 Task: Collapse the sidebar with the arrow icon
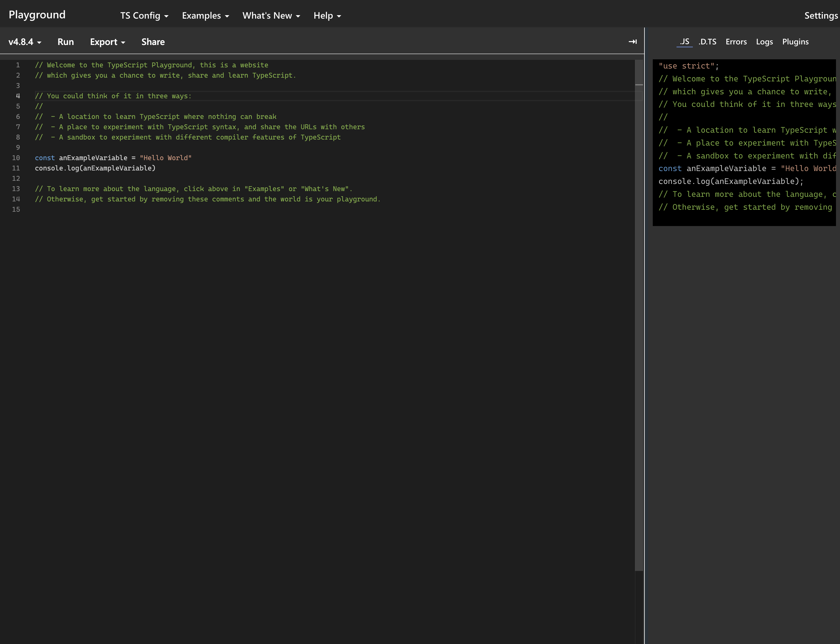point(632,42)
